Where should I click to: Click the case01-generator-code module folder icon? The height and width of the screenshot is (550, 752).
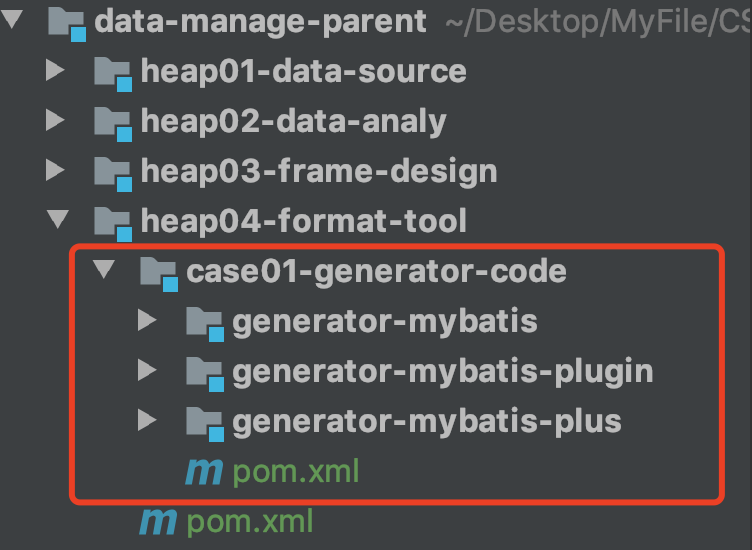(158, 271)
